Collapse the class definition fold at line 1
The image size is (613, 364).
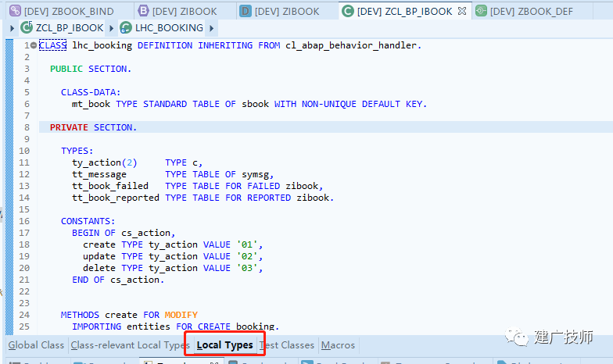[34, 45]
